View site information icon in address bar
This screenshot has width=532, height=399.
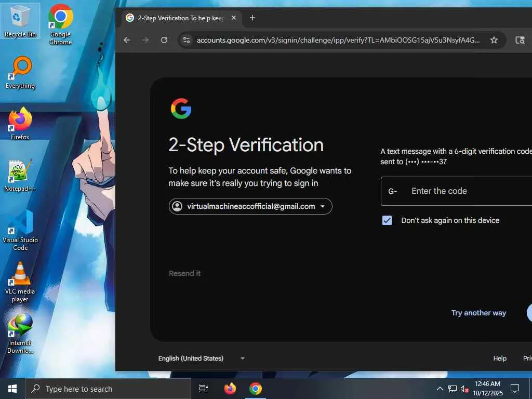point(187,40)
